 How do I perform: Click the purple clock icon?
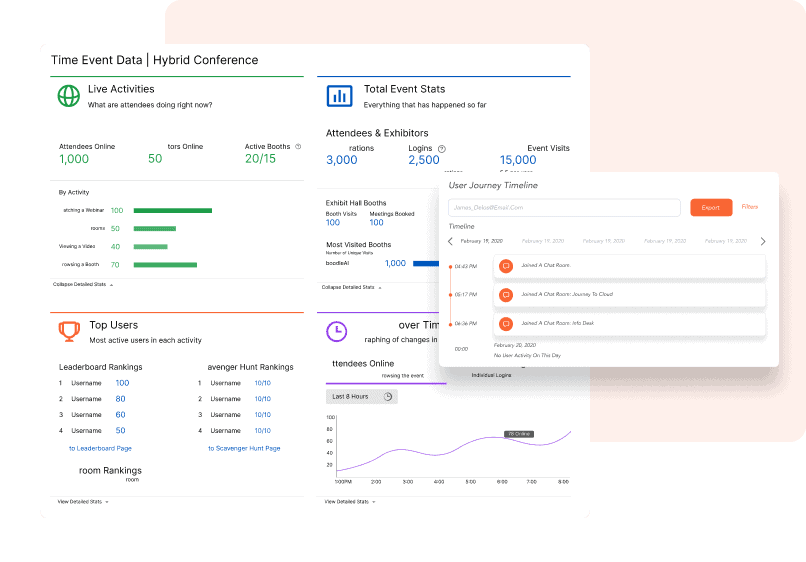337,331
